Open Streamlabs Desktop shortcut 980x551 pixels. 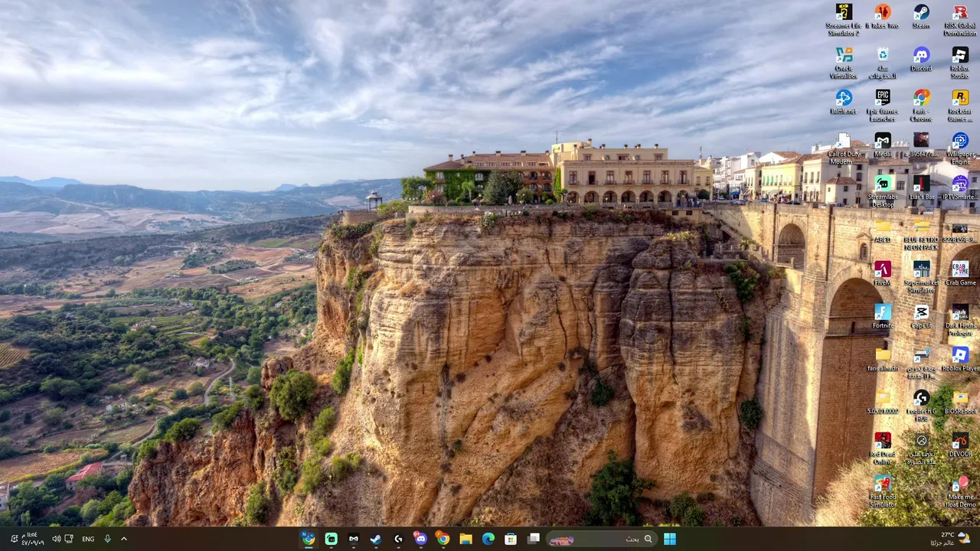pyautogui.click(x=883, y=191)
